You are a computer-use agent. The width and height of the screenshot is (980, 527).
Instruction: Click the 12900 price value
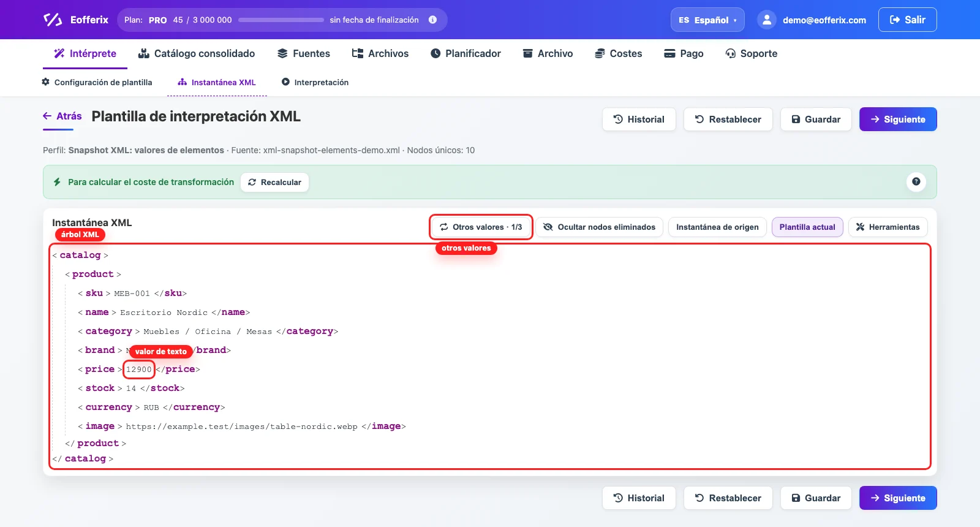click(x=138, y=370)
